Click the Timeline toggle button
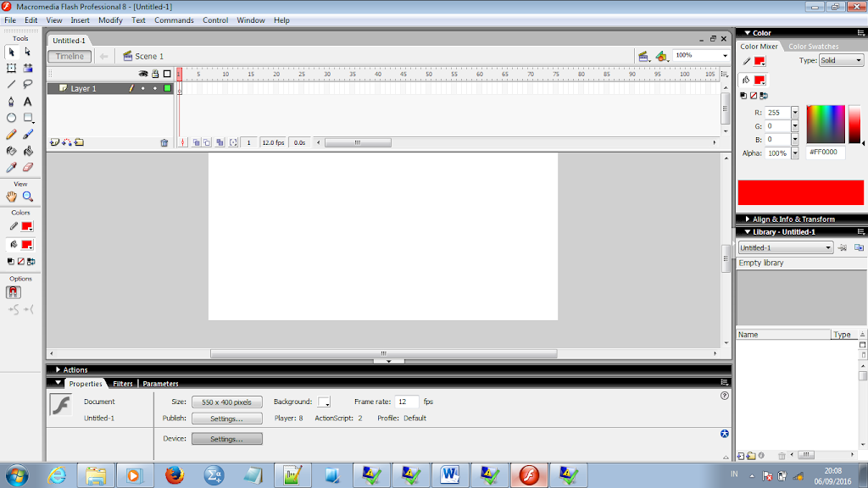This screenshot has height=488, width=868. coord(70,57)
